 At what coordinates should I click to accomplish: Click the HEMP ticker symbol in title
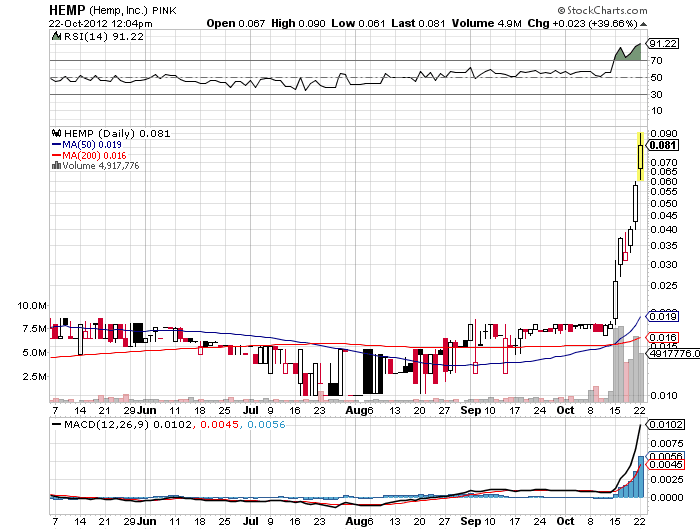(x=67, y=10)
